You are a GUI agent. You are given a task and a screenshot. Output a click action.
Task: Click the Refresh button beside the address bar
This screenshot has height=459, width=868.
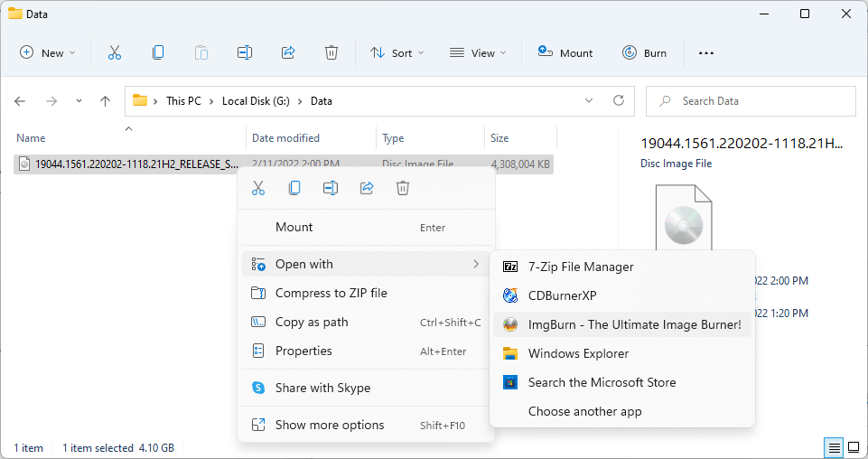coord(619,101)
